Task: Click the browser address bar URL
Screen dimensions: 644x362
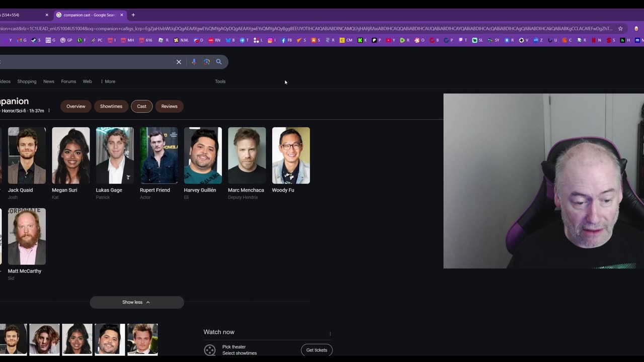Action: pos(306,29)
